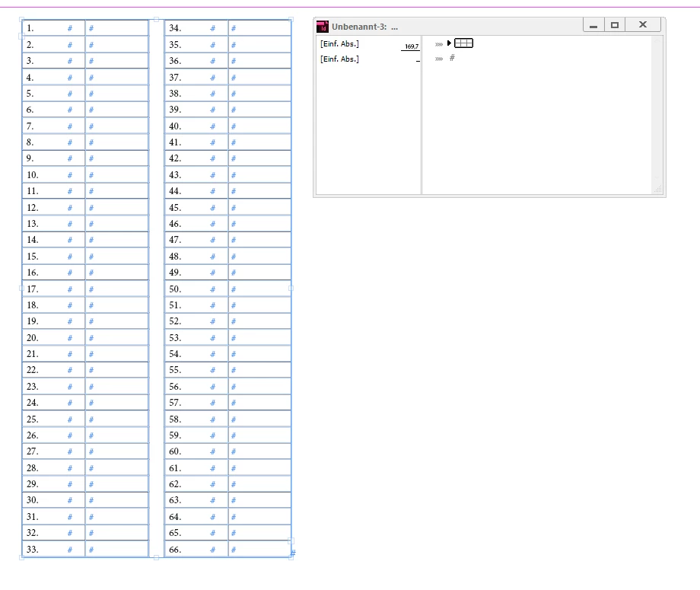The height and width of the screenshot is (590, 700).
Task: Click table cell numbered 56.
Action: [x=196, y=386]
